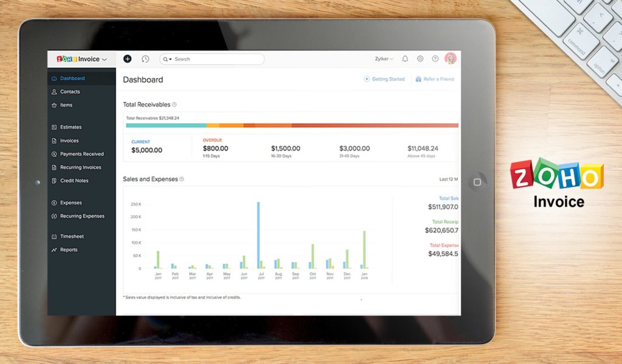Click the help question mark icon
622x364 pixels.
(x=435, y=59)
